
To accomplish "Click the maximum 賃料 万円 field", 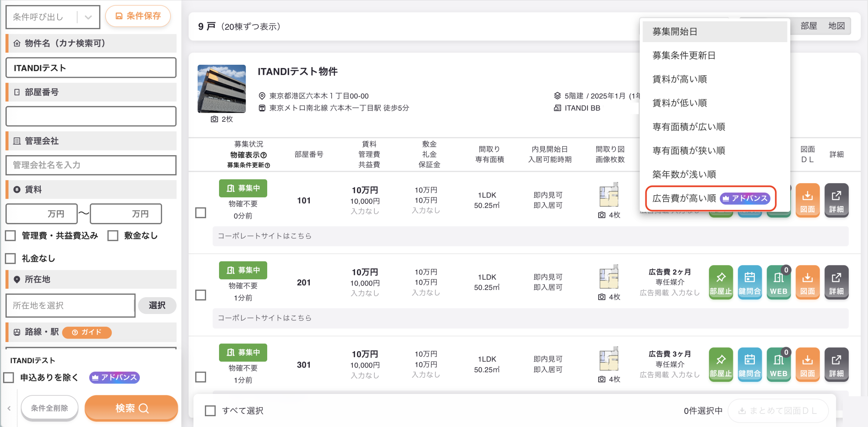I will [126, 214].
